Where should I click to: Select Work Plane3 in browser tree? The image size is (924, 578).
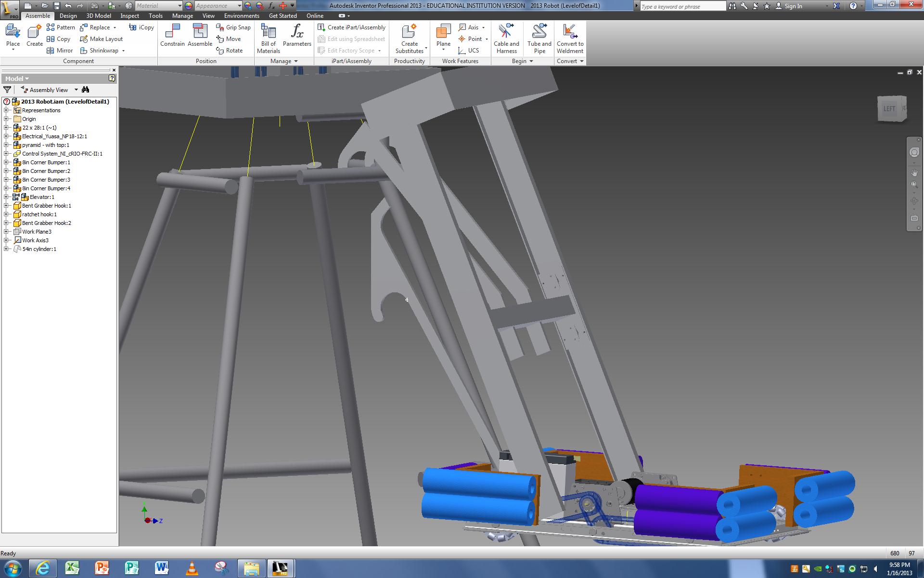[x=37, y=232]
